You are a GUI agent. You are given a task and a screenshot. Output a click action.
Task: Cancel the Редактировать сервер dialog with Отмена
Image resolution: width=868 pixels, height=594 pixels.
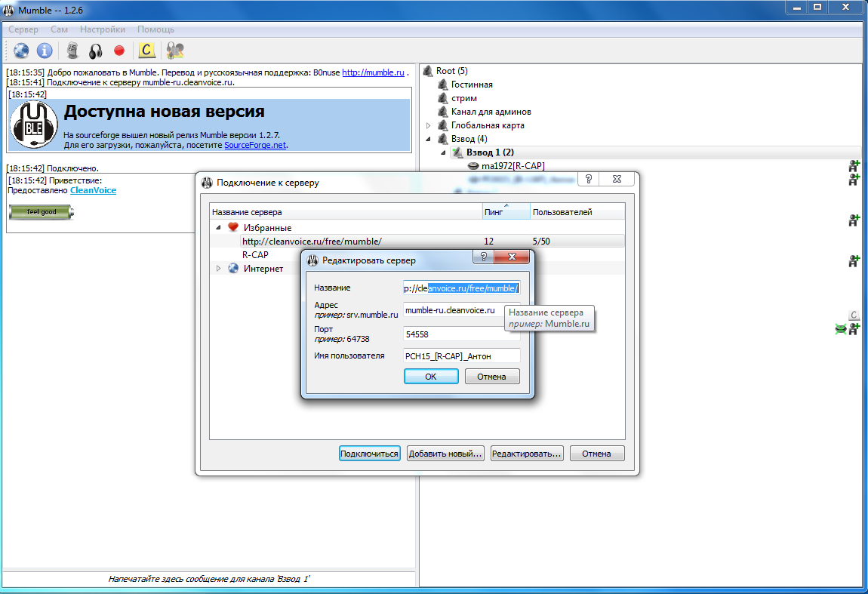pos(491,377)
